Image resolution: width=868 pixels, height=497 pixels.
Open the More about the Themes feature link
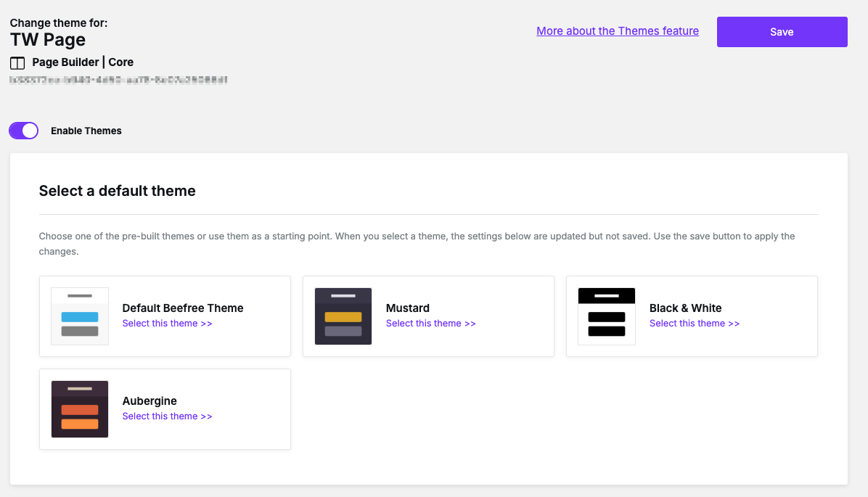618,31
